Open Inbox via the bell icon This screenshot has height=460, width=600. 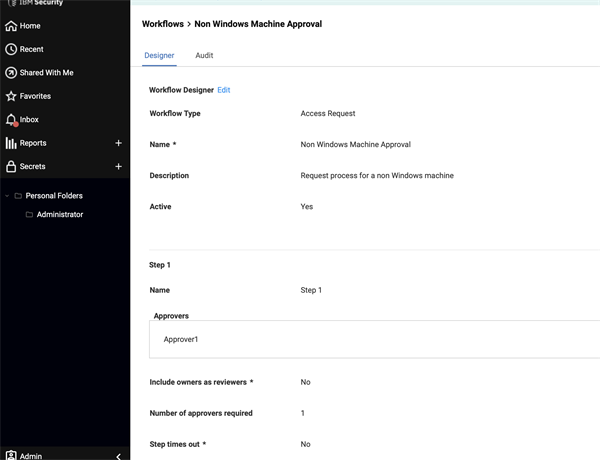pos(11,120)
